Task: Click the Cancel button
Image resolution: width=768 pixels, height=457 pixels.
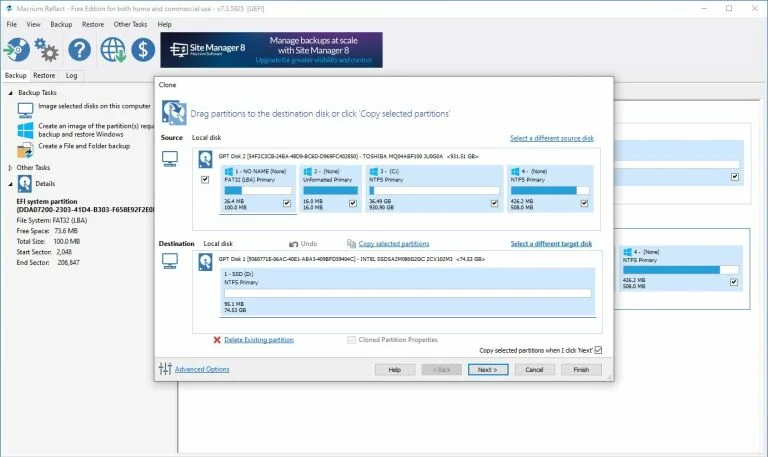Action: 534,369
